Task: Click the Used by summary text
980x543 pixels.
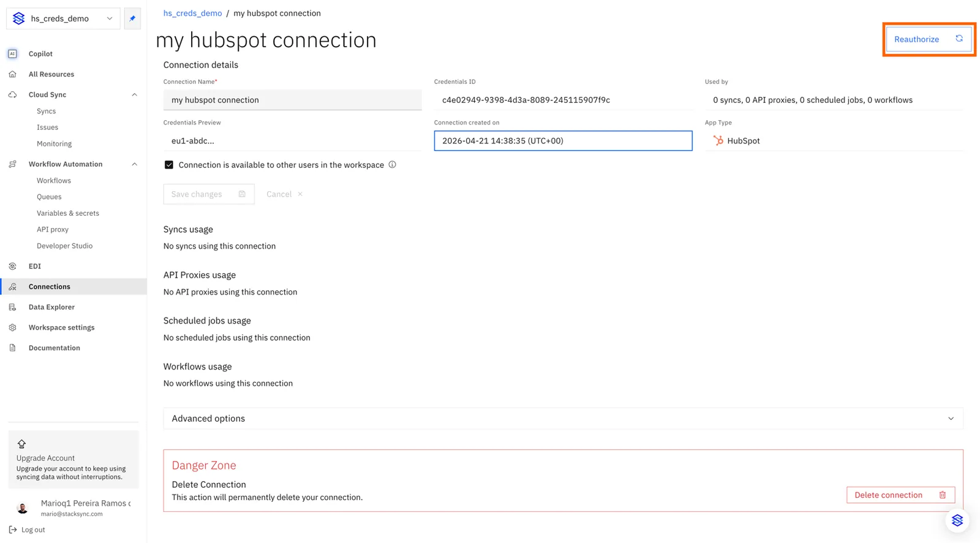Action: [x=813, y=100]
